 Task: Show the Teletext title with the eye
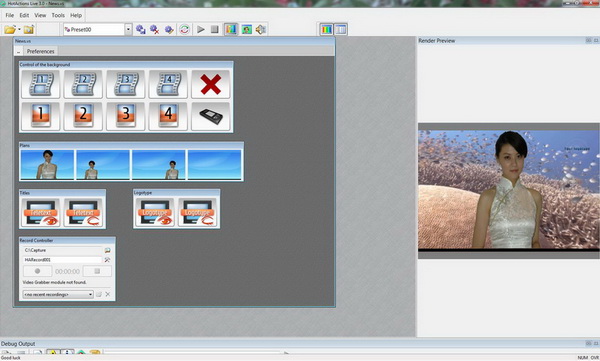point(41,212)
